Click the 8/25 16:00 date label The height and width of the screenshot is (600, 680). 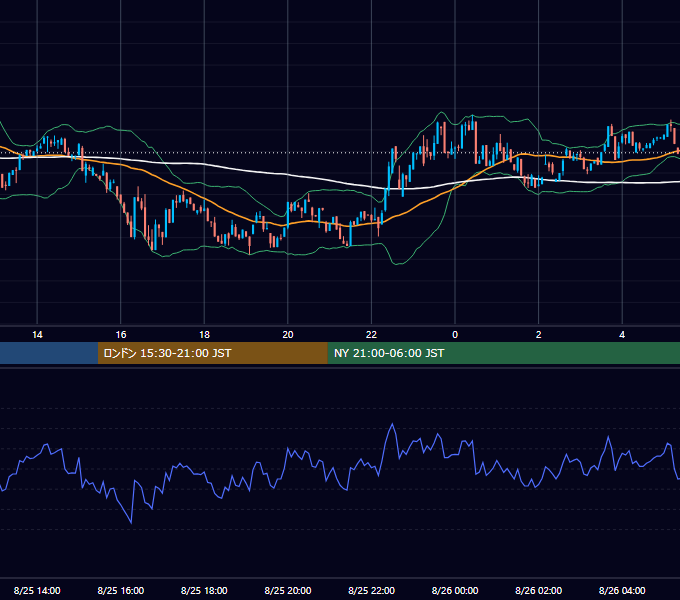pos(121,590)
